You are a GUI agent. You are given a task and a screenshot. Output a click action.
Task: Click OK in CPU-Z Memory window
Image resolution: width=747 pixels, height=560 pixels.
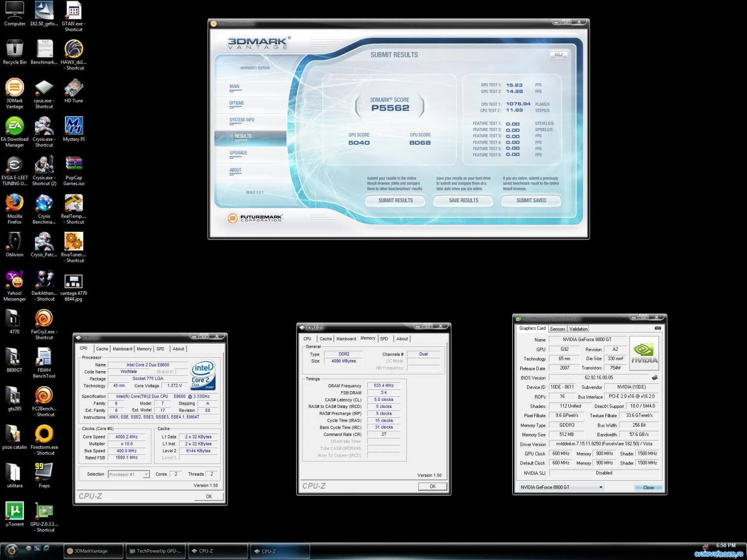click(433, 486)
